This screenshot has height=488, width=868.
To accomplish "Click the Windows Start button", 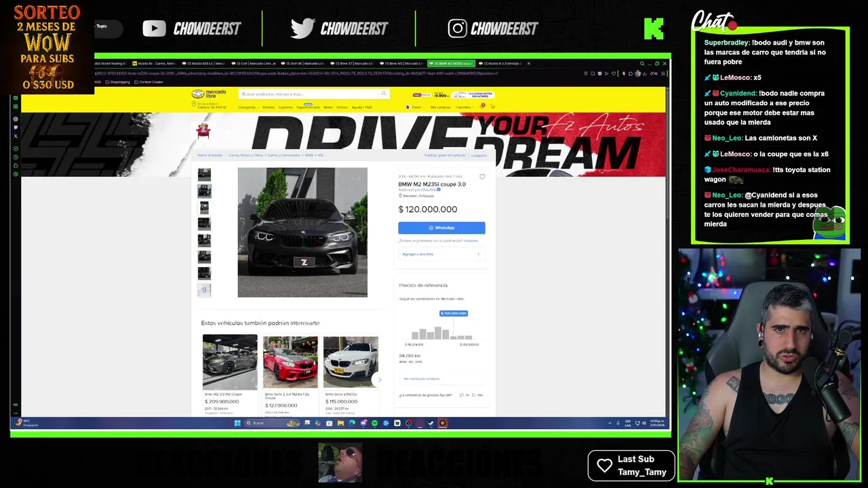I will point(237,423).
